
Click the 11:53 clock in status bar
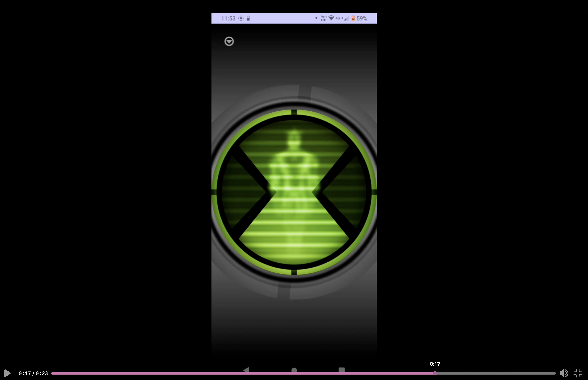coord(228,18)
